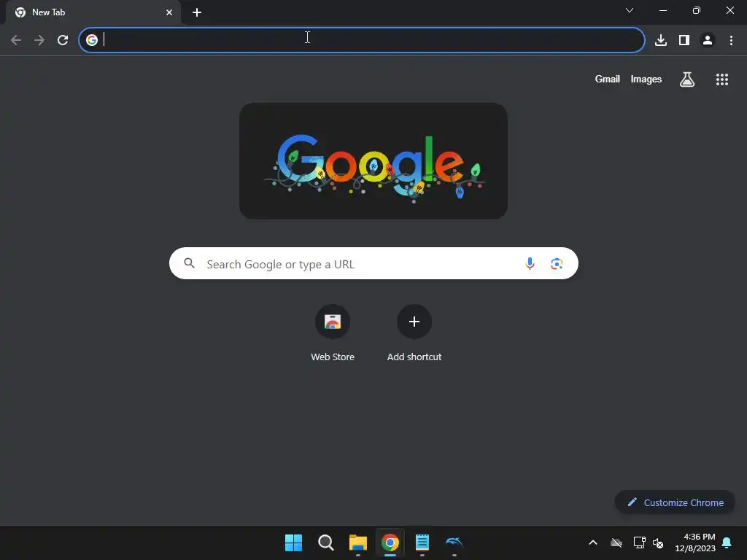747x560 pixels.
Task: Open the profile avatar menu
Action: click(x=708, y=40)
